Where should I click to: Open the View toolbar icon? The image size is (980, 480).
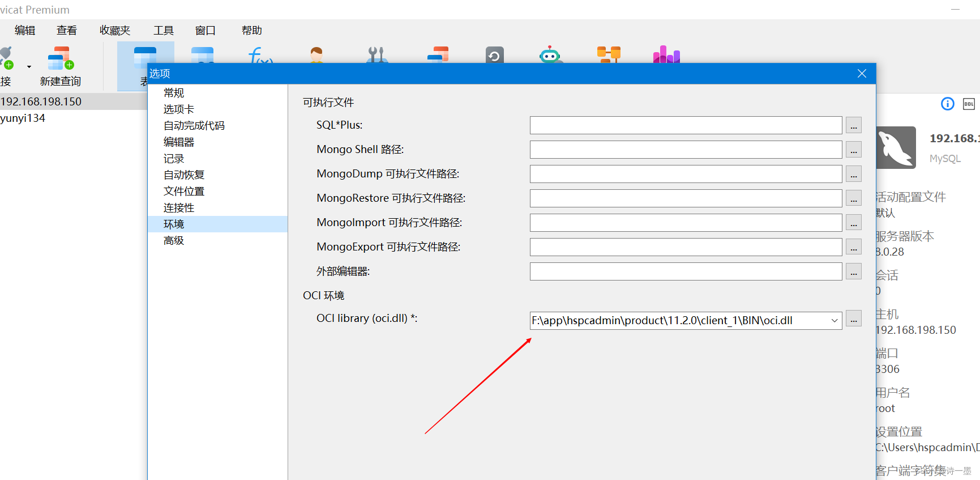coord(202,55)
